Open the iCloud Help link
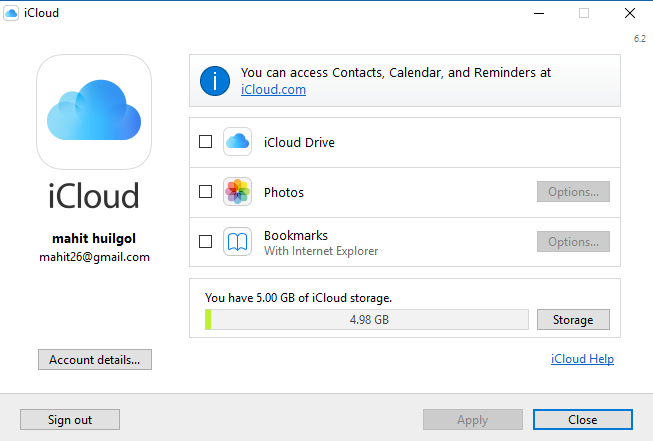Screen dimensions: 653x441 pyautogui.click(x=582, y=359)
